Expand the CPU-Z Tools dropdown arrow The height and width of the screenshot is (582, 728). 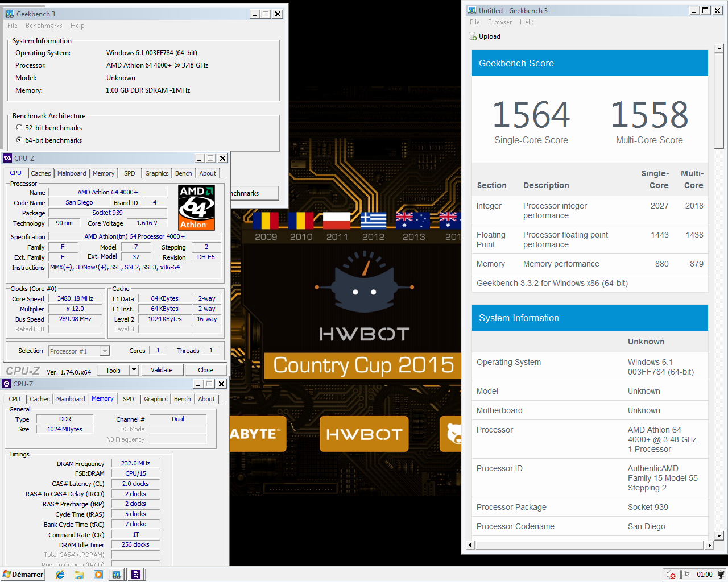point(134,370)
